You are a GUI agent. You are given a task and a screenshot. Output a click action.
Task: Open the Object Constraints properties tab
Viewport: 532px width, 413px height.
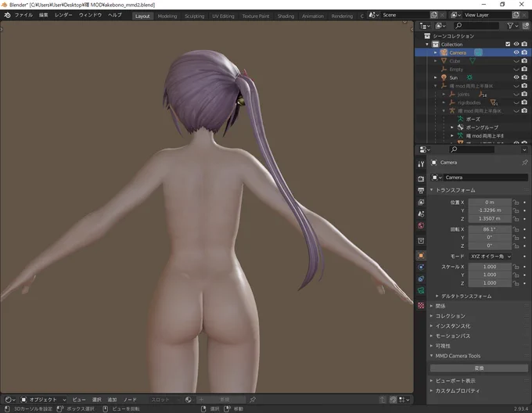tap(421, 278)
